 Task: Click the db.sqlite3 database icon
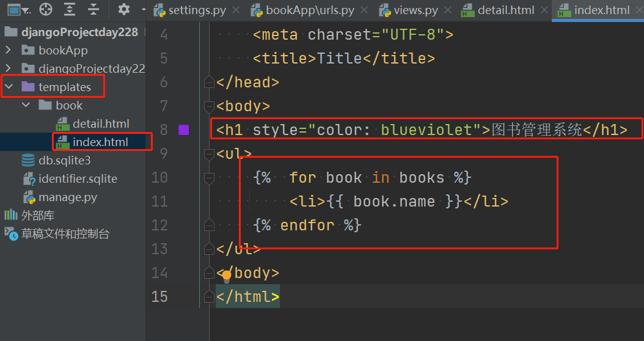tap(28, 160)
